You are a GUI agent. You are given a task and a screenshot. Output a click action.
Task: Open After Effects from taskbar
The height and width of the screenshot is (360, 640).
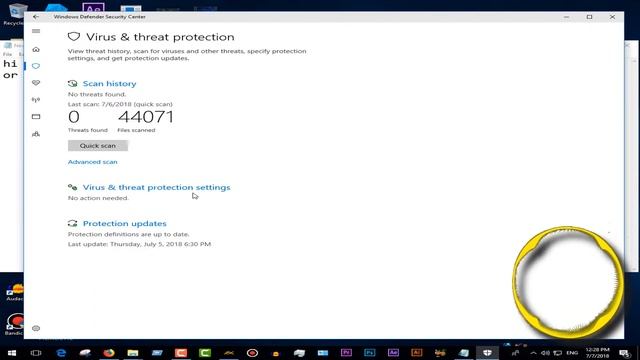tap(393, 353)
